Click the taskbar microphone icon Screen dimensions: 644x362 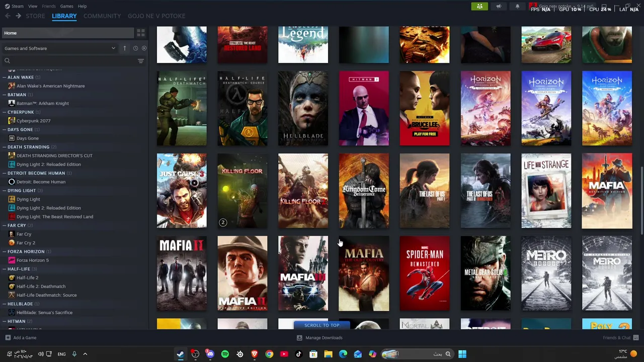pyautogui.click(x=74, y=354)
